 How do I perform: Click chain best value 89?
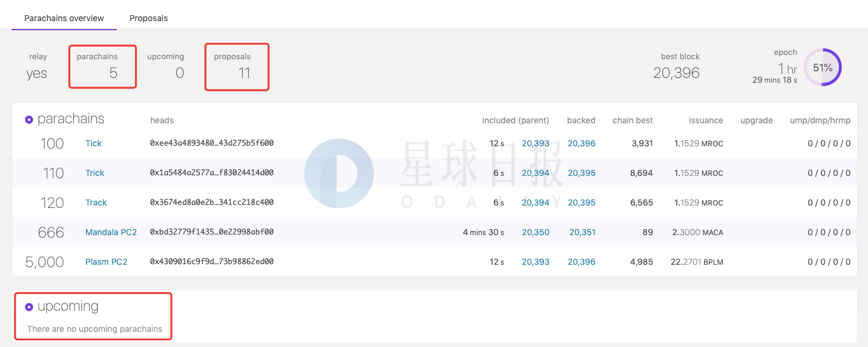click(648, 232)
